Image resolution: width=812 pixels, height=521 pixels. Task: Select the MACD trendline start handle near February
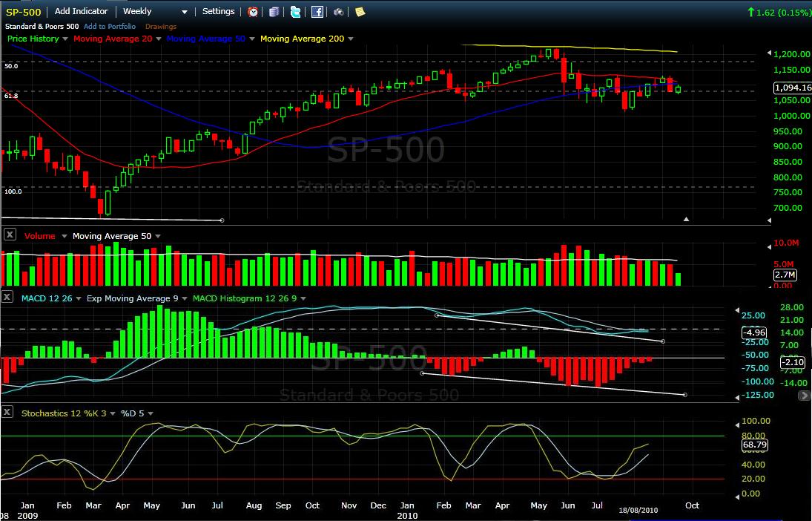pyautogui.click(x=437, y=315)
